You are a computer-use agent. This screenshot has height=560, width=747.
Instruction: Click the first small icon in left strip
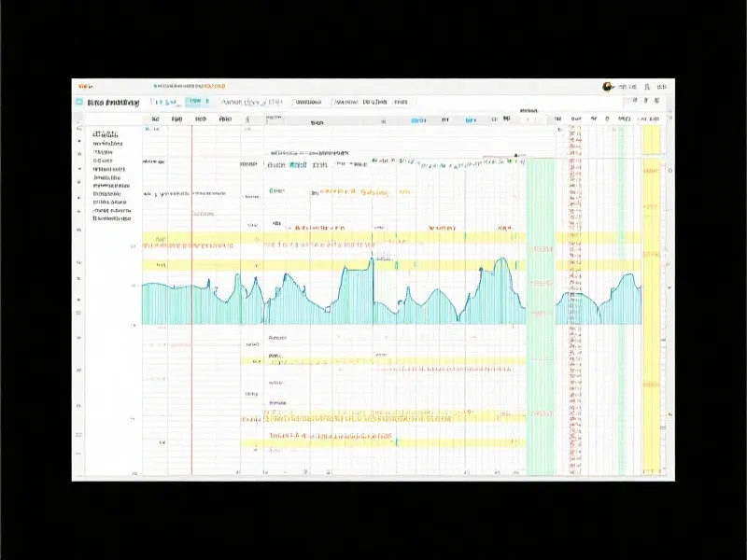click(x=79, y=129)
